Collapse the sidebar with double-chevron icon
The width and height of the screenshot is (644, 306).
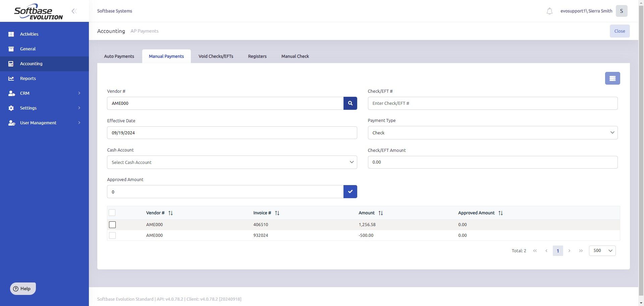point(74,11)
